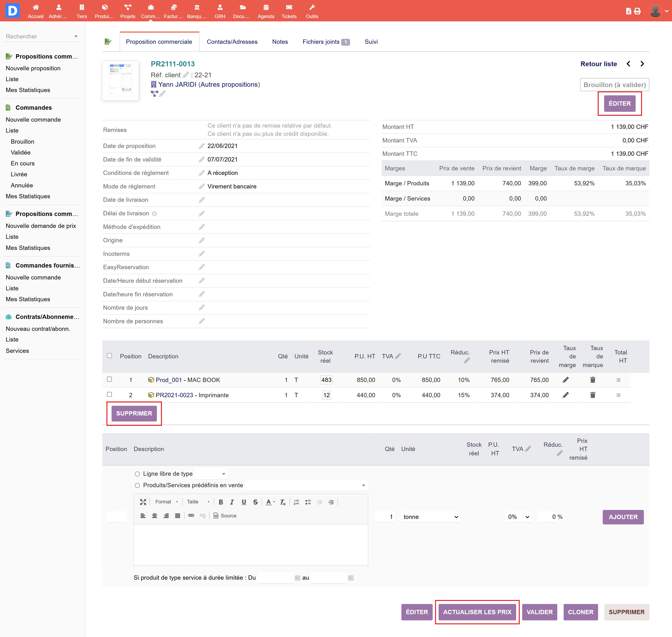Go to the next record with the right arrow
The width and height of the screenshot is (672, 637).
[x=642, y=64]
